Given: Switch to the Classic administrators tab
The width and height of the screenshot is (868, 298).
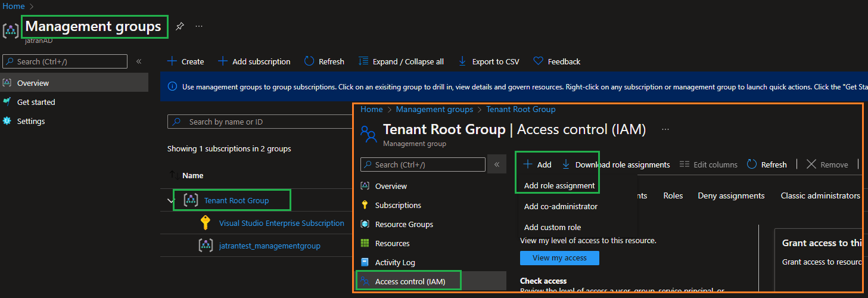Looking at the screenshot, I should click(820, 195).
